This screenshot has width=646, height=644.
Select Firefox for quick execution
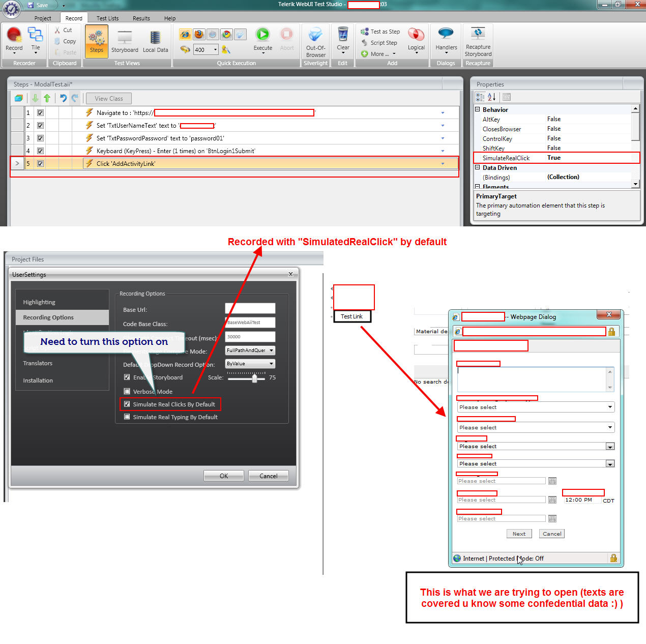199,34
